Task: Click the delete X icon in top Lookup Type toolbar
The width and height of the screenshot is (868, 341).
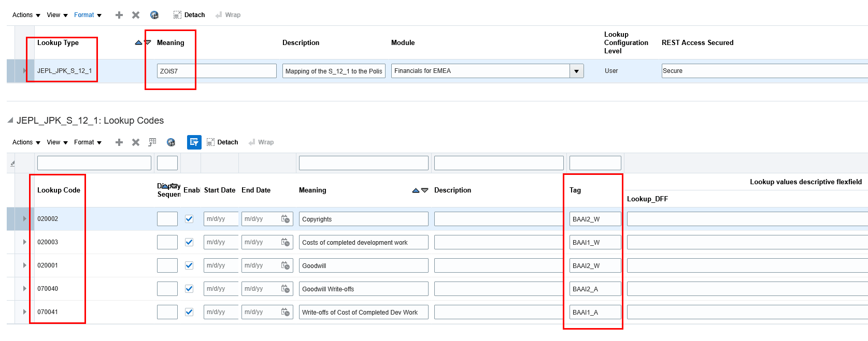Action: click(136, 15)
